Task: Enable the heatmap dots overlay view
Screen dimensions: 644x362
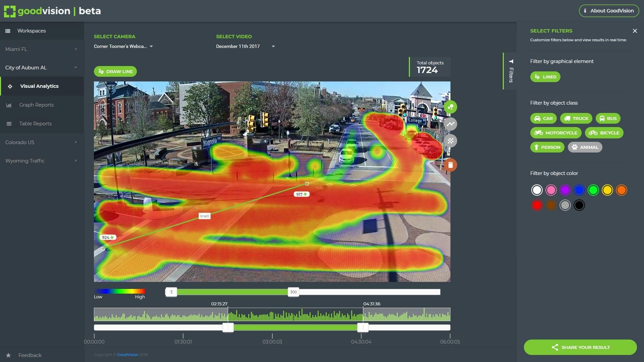Action: coord(450,141)
